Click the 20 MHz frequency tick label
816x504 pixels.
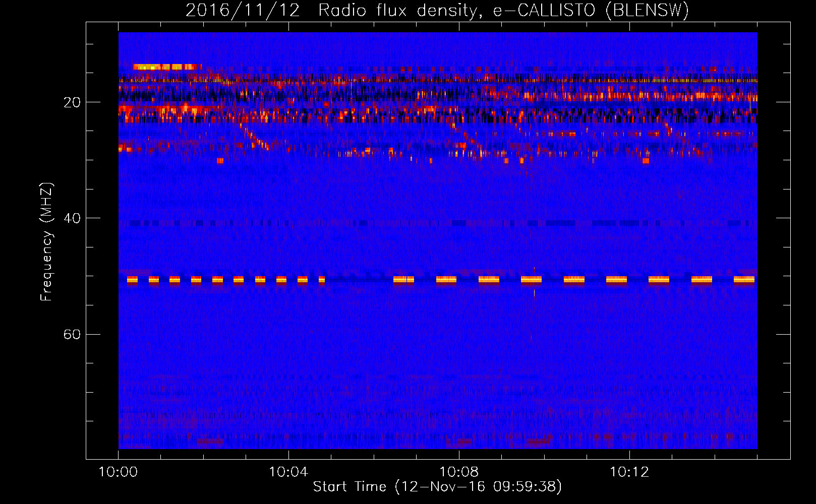[x=72, y=102]
